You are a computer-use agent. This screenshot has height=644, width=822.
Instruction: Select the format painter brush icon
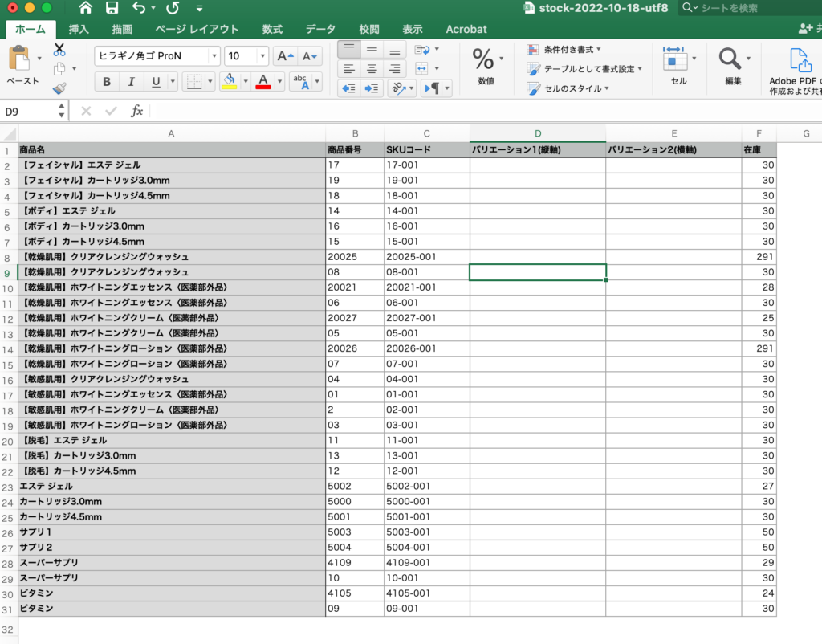58,87
